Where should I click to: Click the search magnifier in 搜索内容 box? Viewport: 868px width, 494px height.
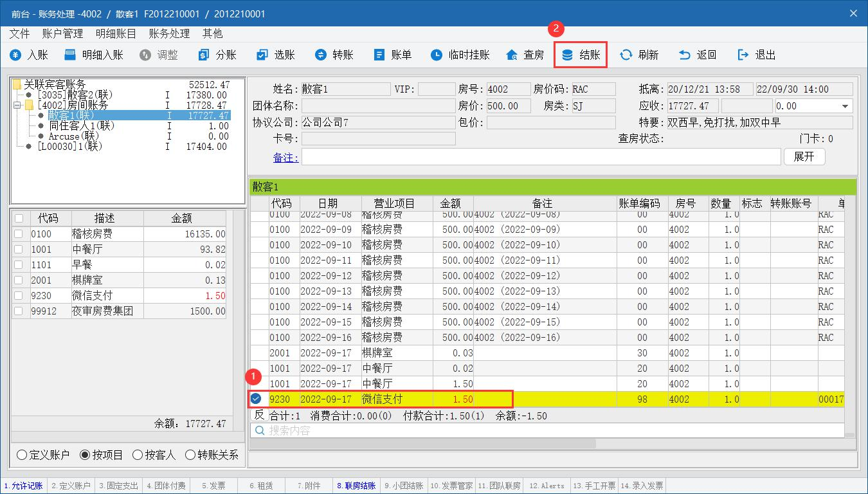point(260,430)
